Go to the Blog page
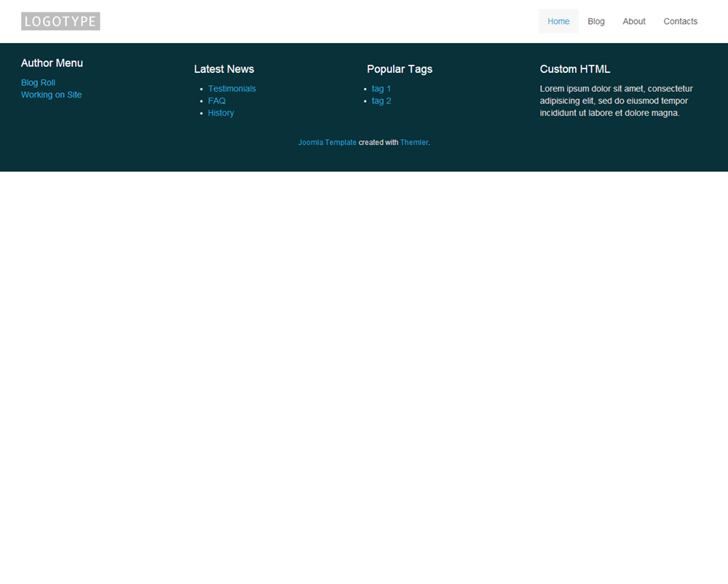Screen dimensions: 728x584 pyautogui.click(x=596, y=21)
